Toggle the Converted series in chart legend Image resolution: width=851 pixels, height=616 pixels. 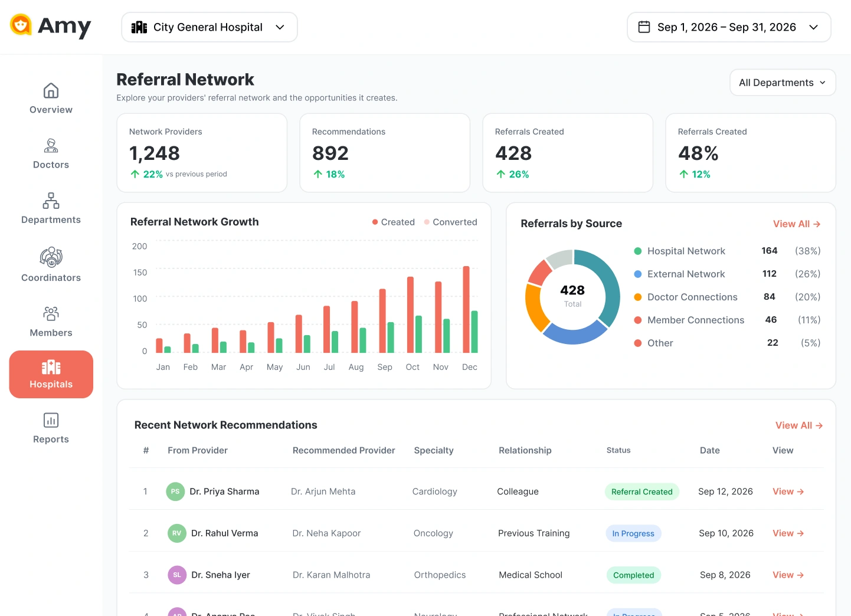click(451, 222)
